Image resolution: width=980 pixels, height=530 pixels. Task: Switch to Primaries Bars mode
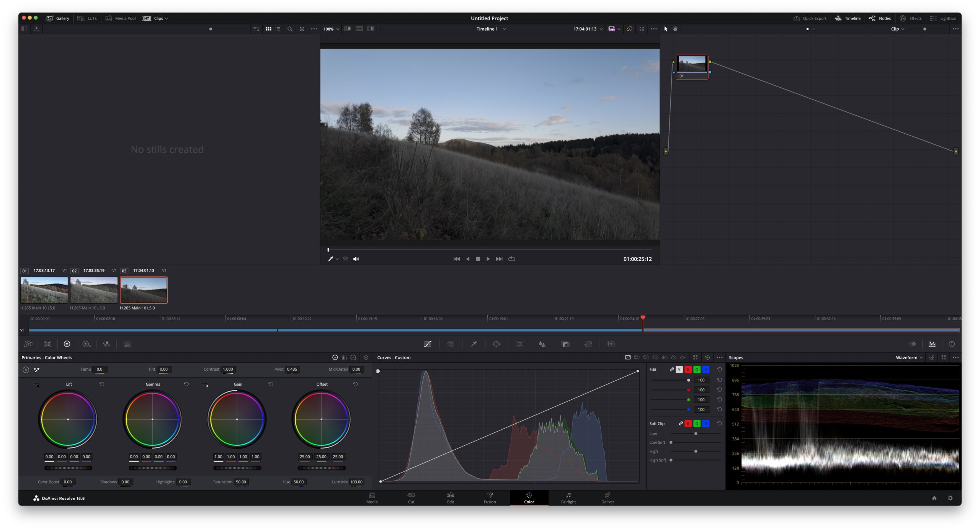[x=344, y=357]
